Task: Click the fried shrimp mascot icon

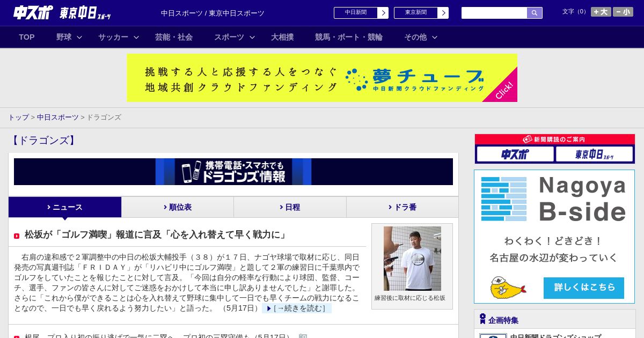Action: click(508, 288)
